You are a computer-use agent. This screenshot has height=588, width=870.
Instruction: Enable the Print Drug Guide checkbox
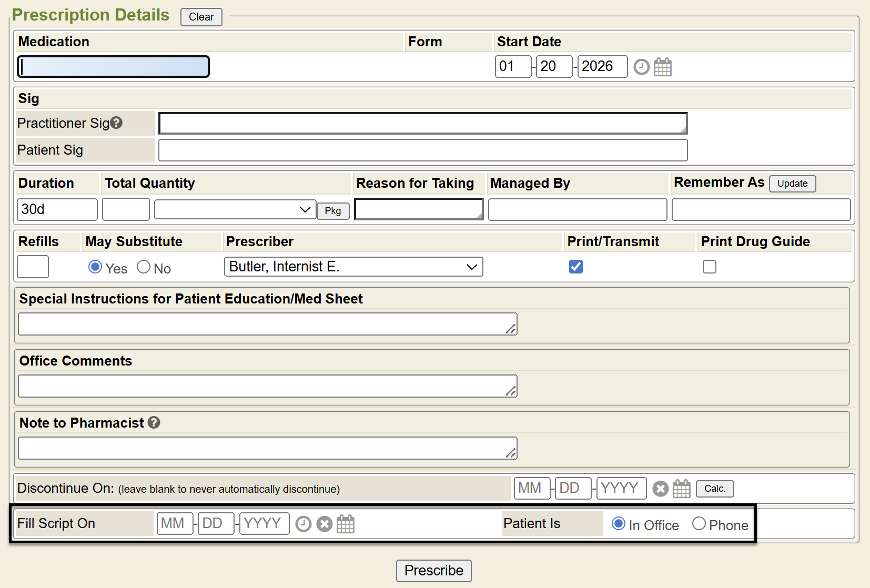point(710,267)
